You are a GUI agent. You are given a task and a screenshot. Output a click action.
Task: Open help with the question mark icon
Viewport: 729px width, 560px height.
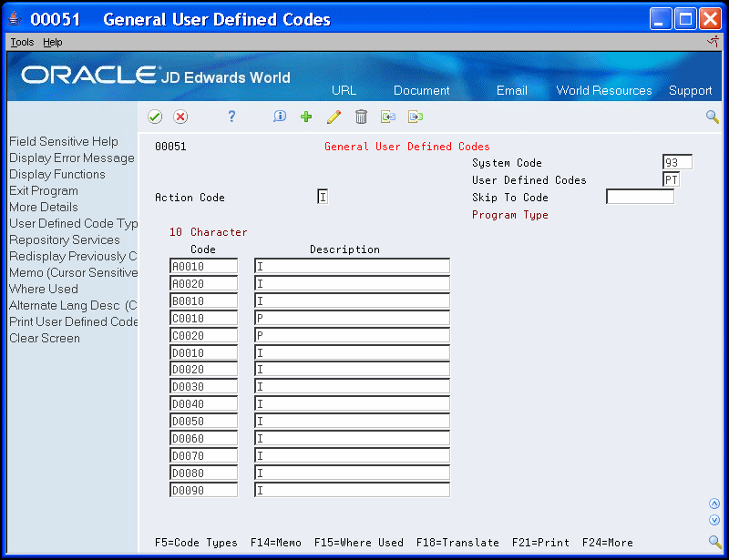coord(231,117)
